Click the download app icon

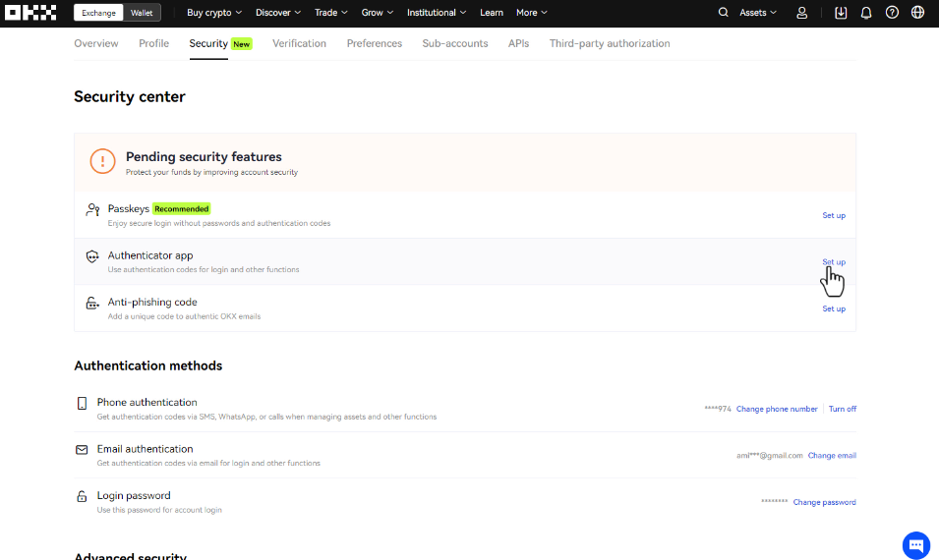pyautogui.click(x=841, y=13)
